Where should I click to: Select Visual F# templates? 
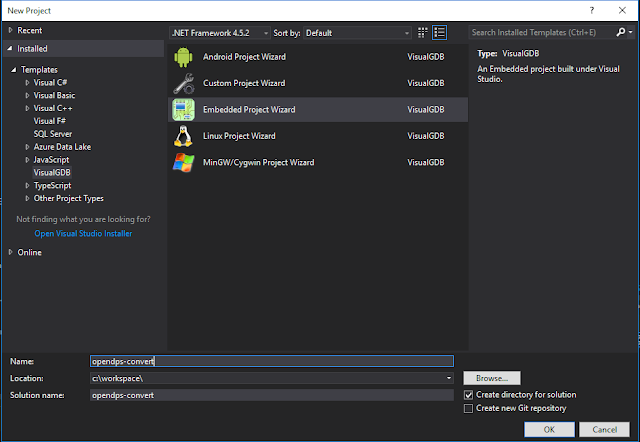click(50, 121)
